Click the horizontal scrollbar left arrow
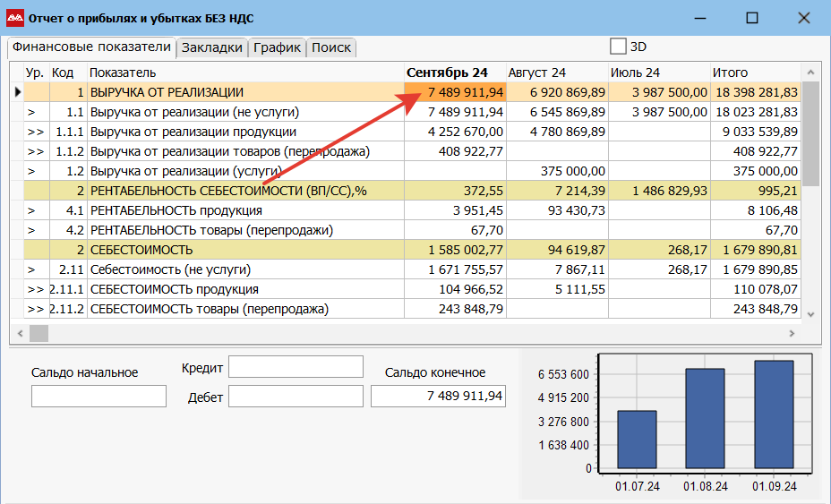This screenshot has height=504, width=831. 20,333
